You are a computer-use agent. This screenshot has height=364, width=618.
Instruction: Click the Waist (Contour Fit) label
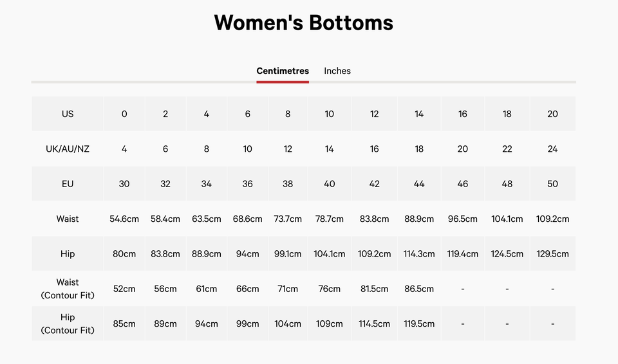(68, 289)
